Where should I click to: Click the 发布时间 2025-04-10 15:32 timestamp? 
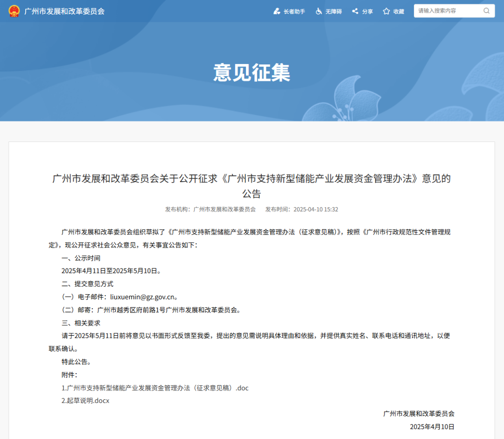pyautogui.click(x=301, y=209)
